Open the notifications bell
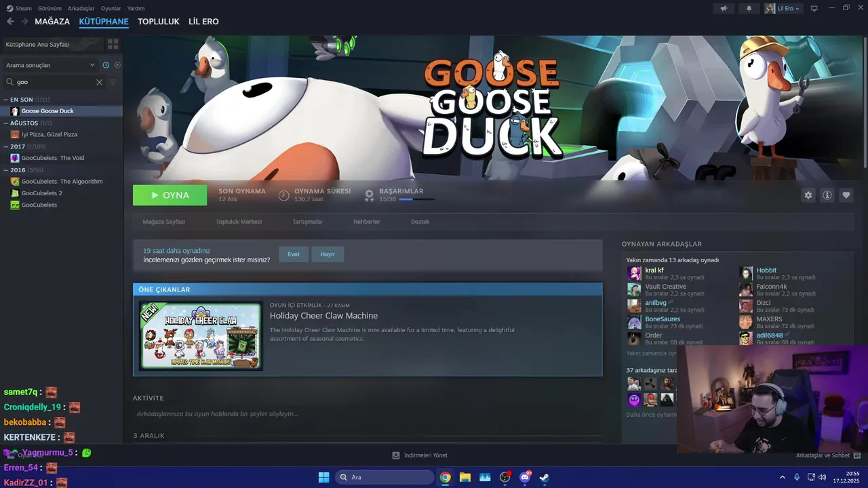This screenshot has height=488, width=868. coord(749,8)
